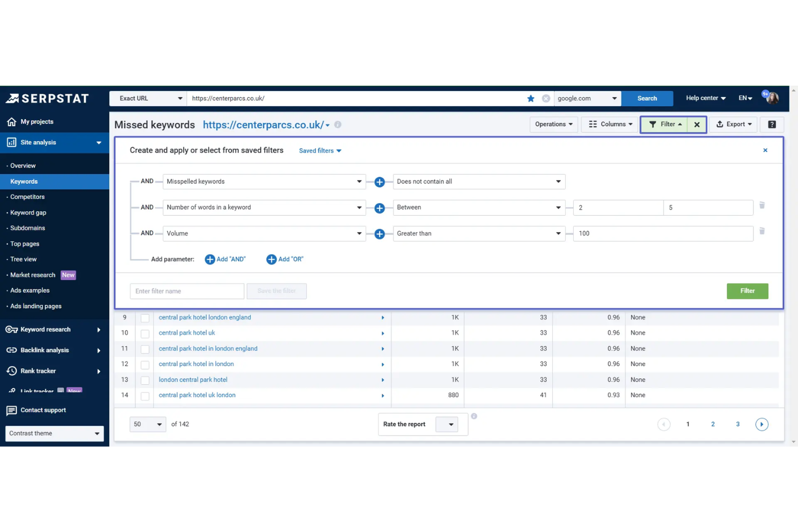The height and width of the screenshot is (532, 798).
Task: Check the checkbox for london central park hotel
Action: pos(145,380)
